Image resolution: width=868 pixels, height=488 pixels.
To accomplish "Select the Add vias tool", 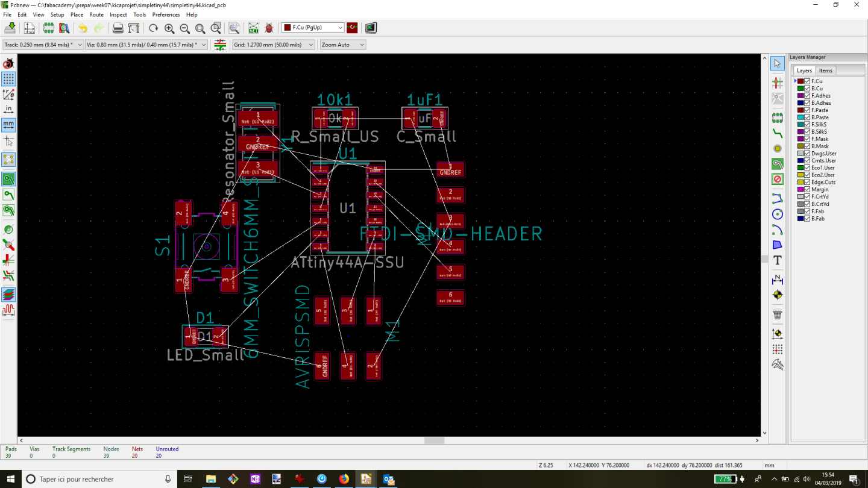I will coord(778,148).
